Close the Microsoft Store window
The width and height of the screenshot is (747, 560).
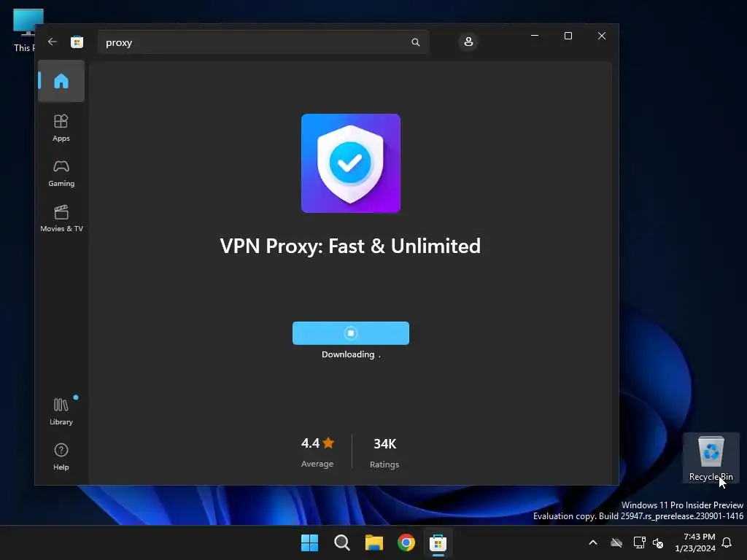[x=602, y=36]
